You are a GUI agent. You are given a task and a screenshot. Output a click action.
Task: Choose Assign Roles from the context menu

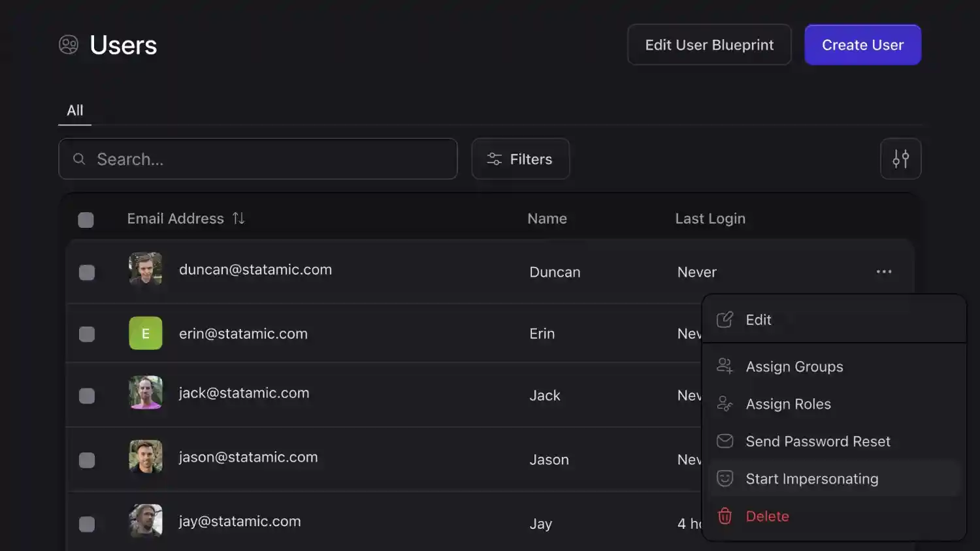(789, 403)
